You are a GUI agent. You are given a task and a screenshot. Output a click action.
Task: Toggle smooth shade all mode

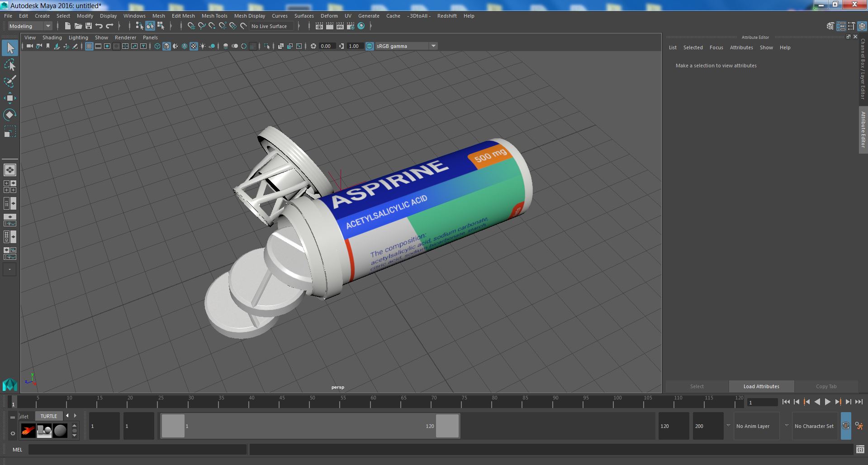point(166,46)
